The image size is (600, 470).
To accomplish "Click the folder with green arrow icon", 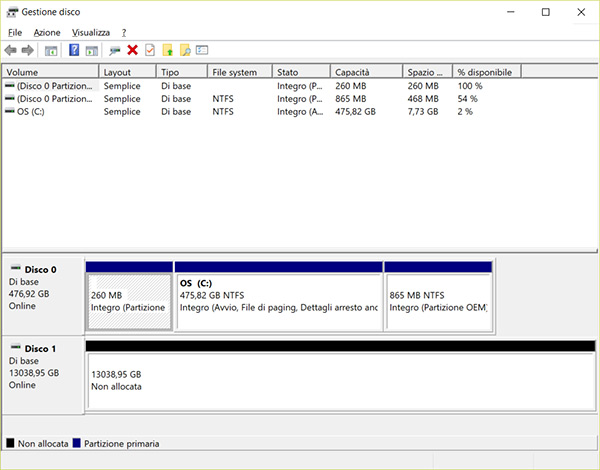I will [x=168, y=50].
